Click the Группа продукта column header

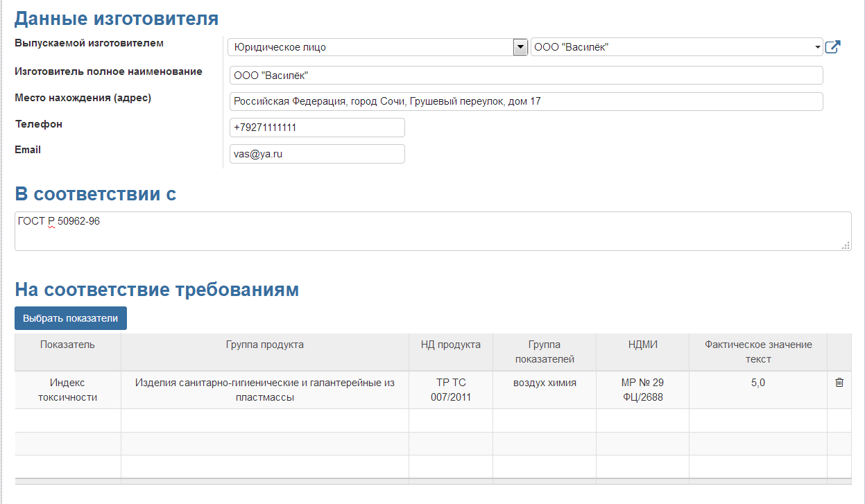pyautogui.click(x=264, y=345)
